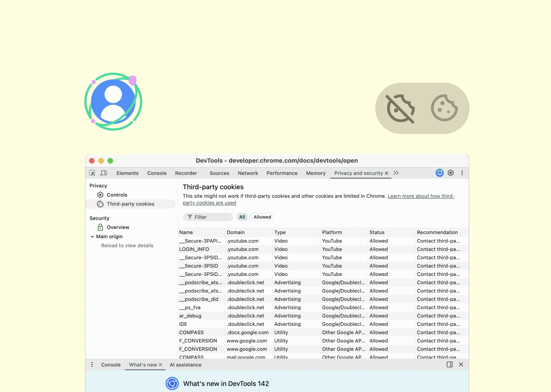Click the blue AI assistance icon in toolbar
Image resolution: width=551 pixels, height=392 pixels.
[x=440, y=173]
